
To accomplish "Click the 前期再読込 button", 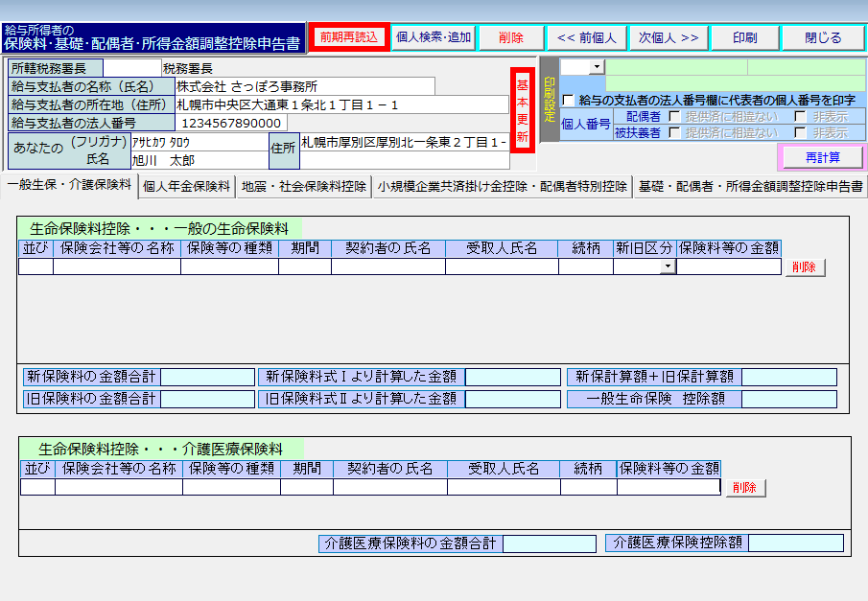I will (x=350, y=37).
